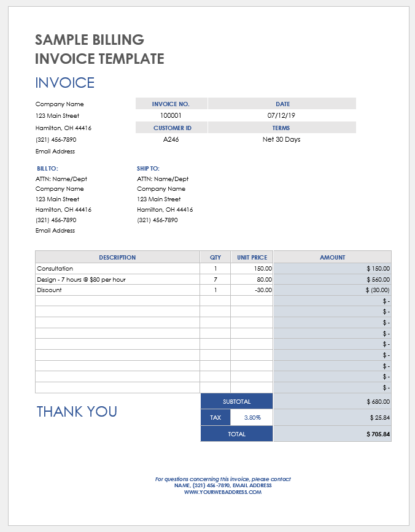
Task: Click the unit price cell 150.00
Action: pyautogui.click(x=252, y=268)
